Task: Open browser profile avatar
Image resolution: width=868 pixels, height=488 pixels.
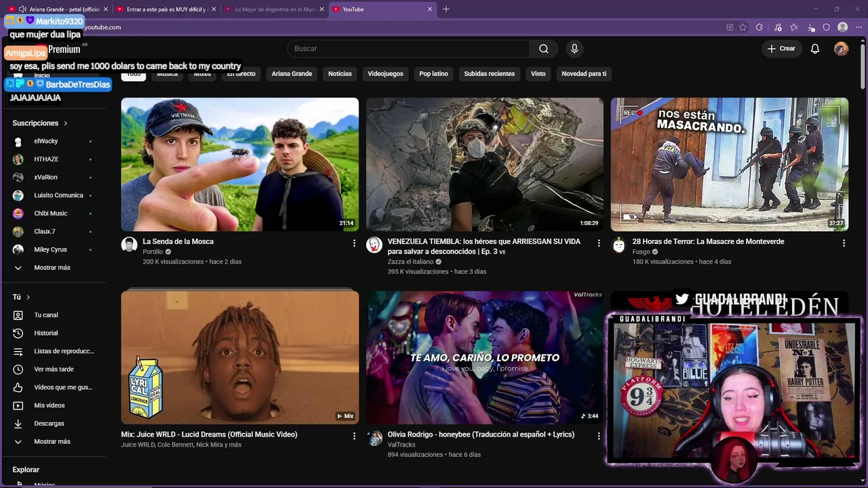Action: coord(843,27)
